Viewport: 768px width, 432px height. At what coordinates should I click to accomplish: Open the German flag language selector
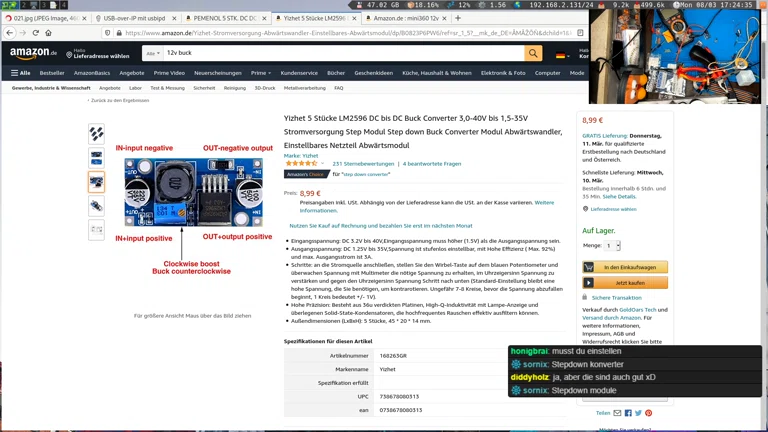pyautogui.click(x=563, y=55)
